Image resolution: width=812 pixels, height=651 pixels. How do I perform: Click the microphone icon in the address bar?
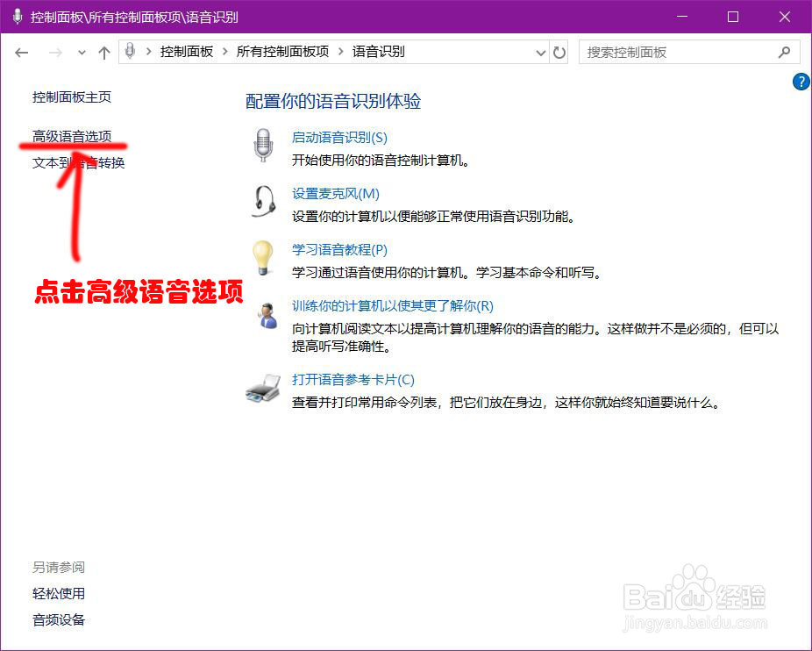(x=129, y=52)
